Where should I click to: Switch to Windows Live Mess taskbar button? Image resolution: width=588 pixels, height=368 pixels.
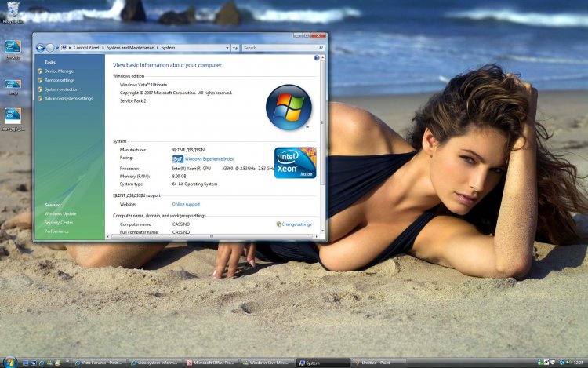click(267, 363)
